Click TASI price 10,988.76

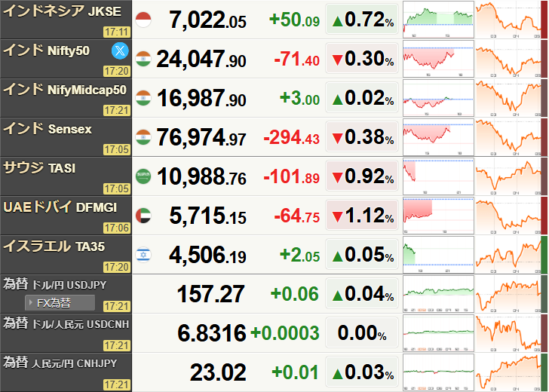pos(201,176)
